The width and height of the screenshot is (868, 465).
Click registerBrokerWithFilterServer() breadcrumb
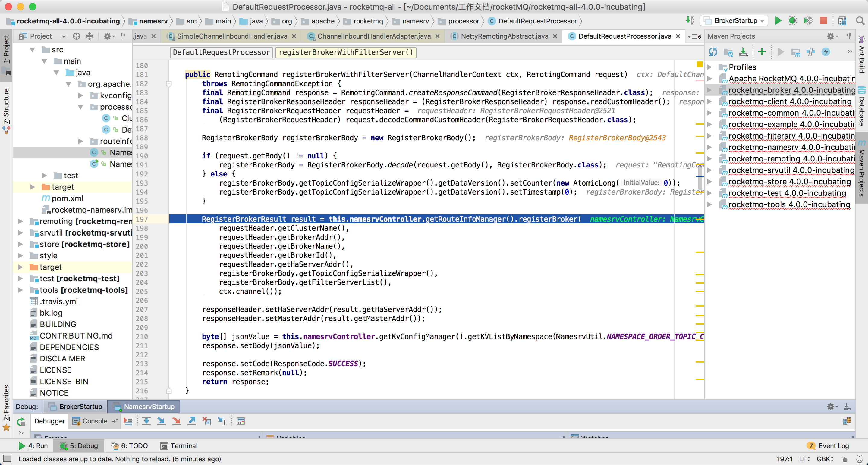coord(346,52)
